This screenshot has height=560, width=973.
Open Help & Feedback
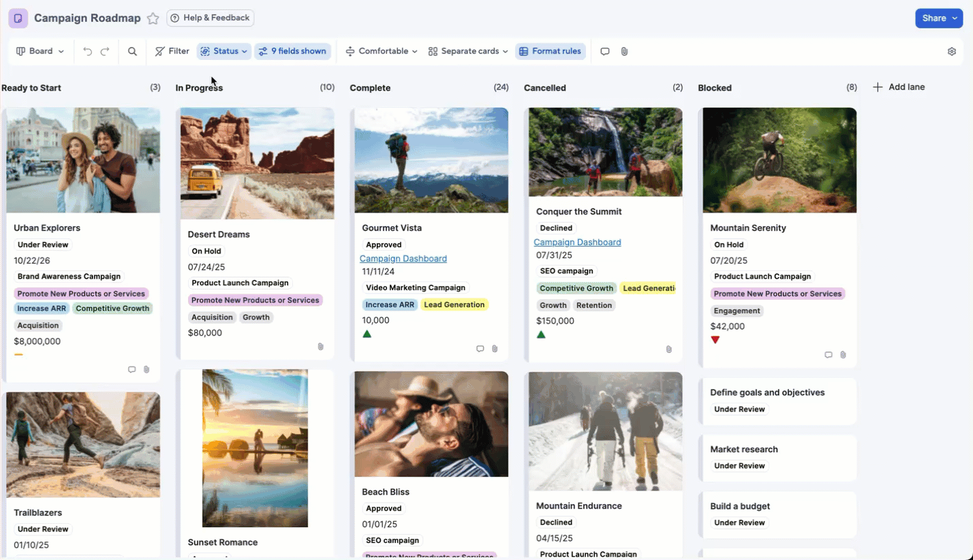pos(210,18)
